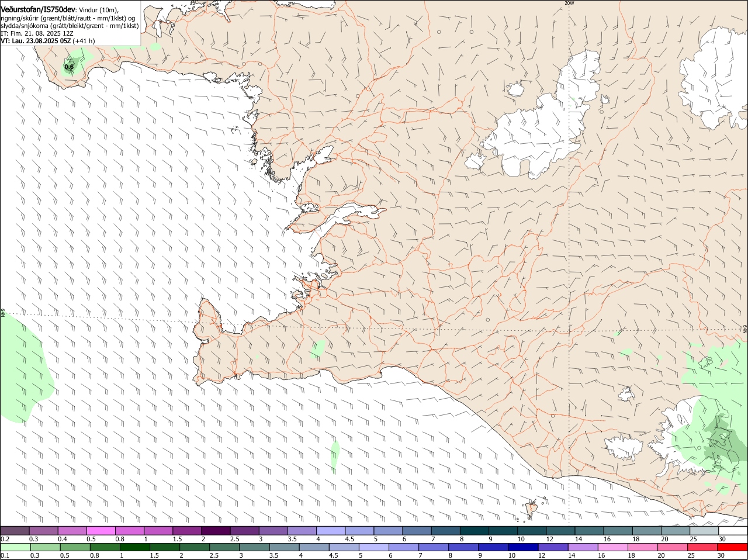Click the deep blue rain swatch starting at 10
This screenshot has height=560, width=748.
tap(522, 547)
